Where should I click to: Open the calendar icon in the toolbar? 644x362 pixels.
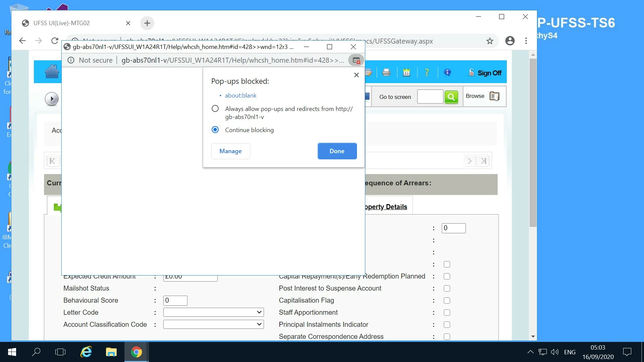pyautogui.click(x=406, y=72)
